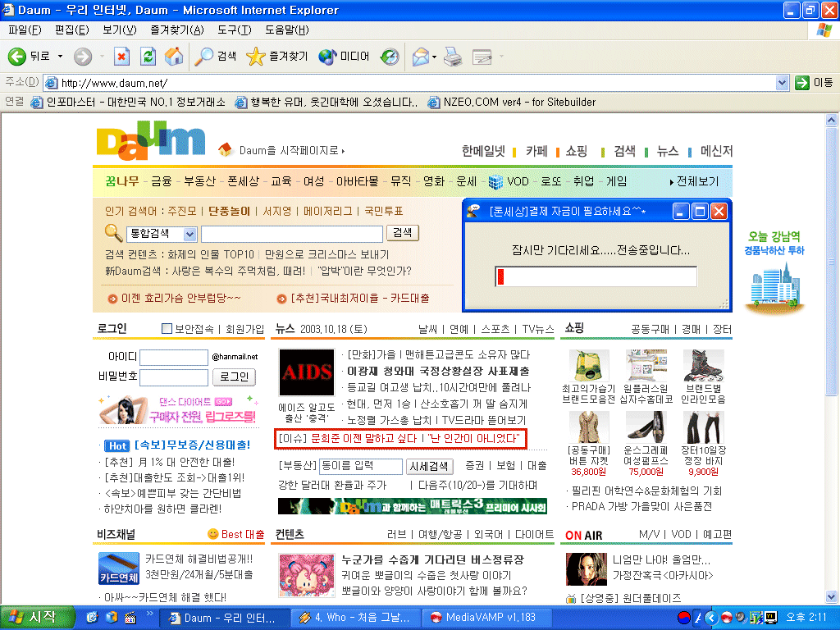Open the Search magnifier in the browser toolbar
Image resolution: width=840 pixels, height=630 pixels.
(x=203, y=57)
